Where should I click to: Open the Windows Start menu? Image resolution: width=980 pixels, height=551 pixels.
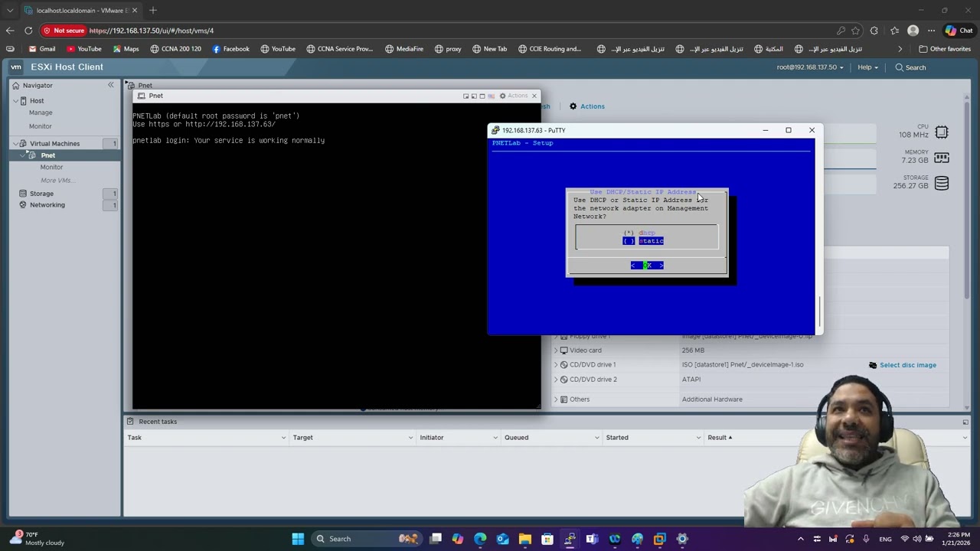(298, 539)
